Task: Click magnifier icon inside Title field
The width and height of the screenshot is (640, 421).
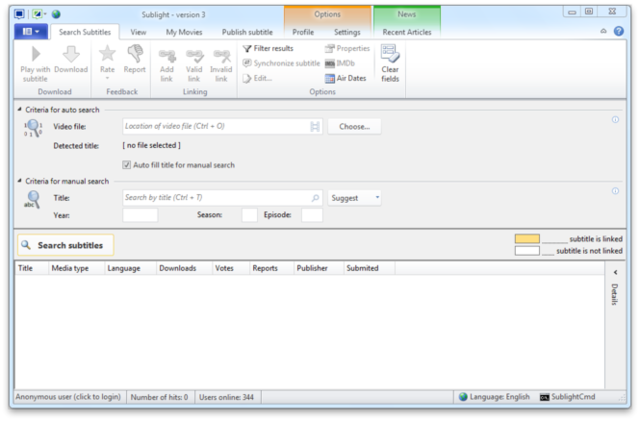Action: tap(315, 198)
